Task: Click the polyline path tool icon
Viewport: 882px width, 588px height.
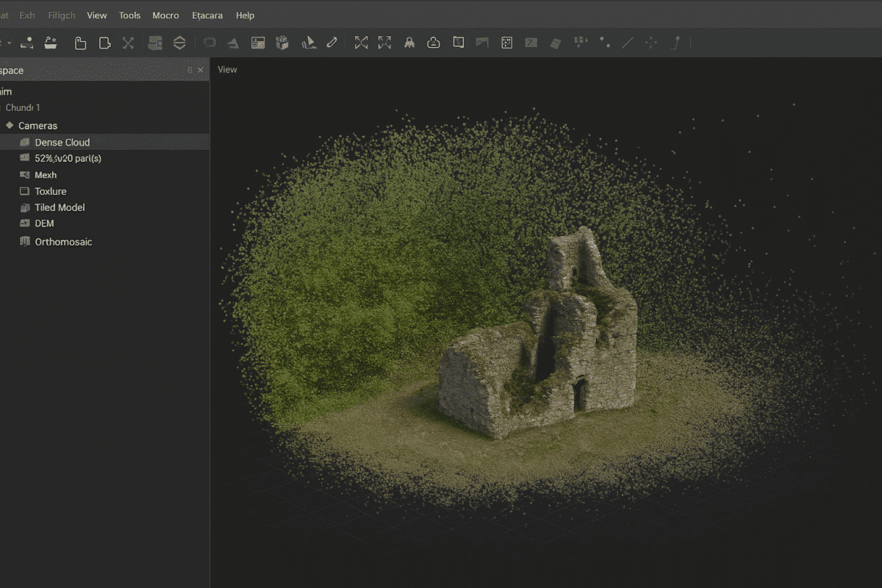Action: pos(675,43)
